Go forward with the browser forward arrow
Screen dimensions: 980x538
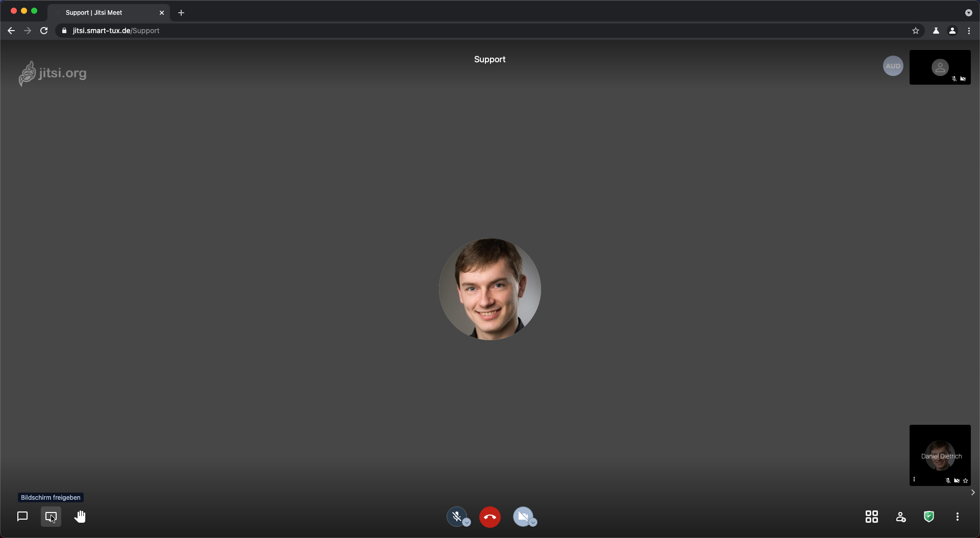[28, 31]
